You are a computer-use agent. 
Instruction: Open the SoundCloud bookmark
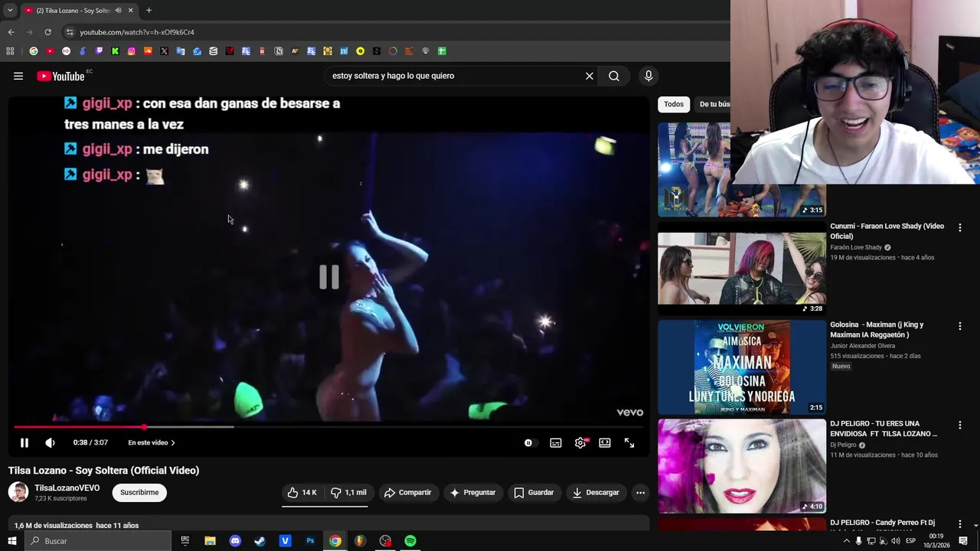pos(148,51)
